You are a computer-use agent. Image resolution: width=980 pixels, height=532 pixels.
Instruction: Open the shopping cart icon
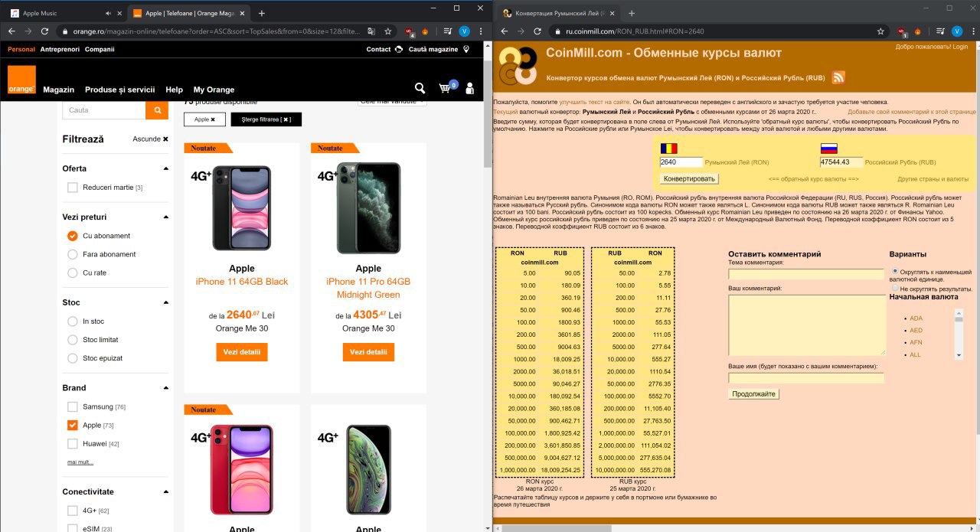pos(446,88)
